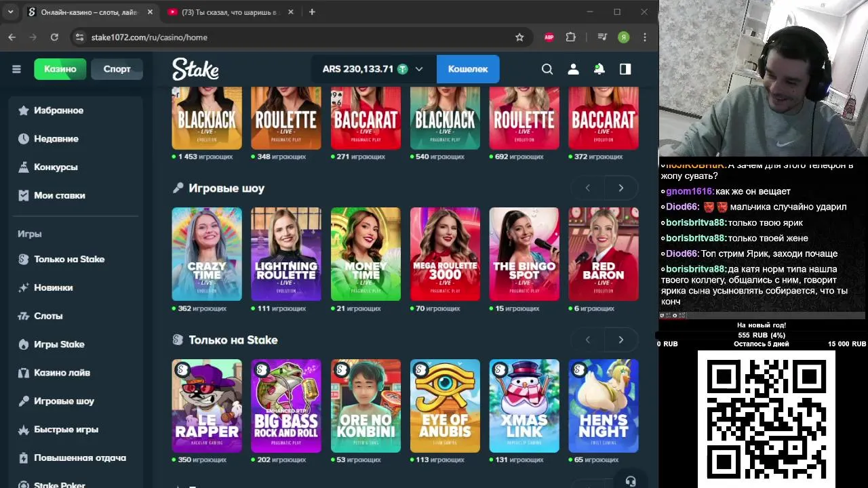
Task: Open Слоты in the sidebar
Action: click(x=76, y=316)
